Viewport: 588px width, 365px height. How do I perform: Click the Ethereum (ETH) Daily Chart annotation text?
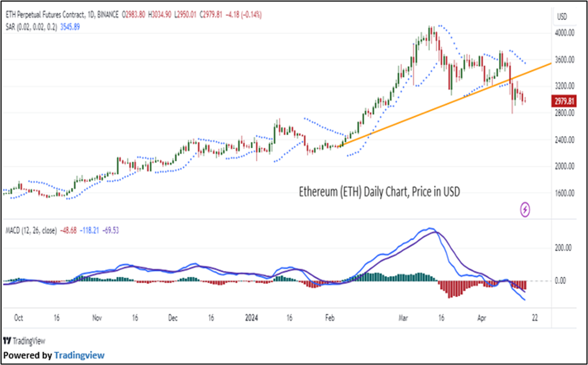point(379,192)
